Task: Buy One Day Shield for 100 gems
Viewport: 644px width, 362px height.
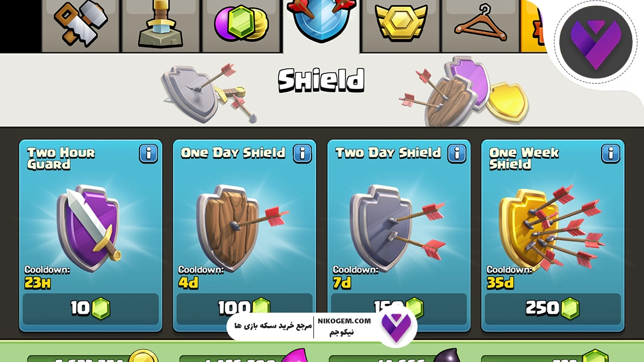Action: click(244, 308)
